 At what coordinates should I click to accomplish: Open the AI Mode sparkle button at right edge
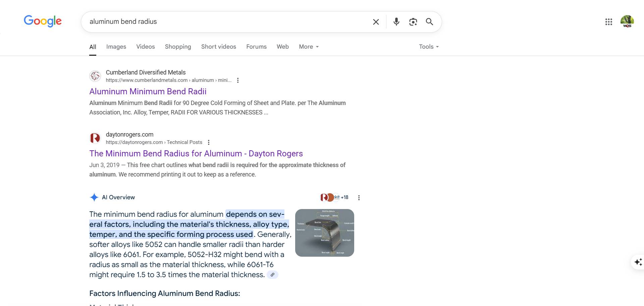click(x=638, y=262)
